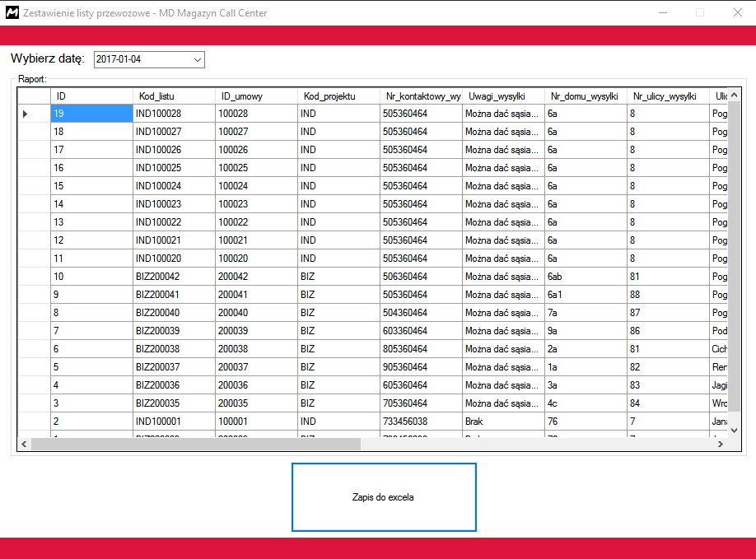The height and width of the screenshot is (559, 756).
Task: Select phone number 705360464
Action: pyautogui.click(x=421, y=403)
